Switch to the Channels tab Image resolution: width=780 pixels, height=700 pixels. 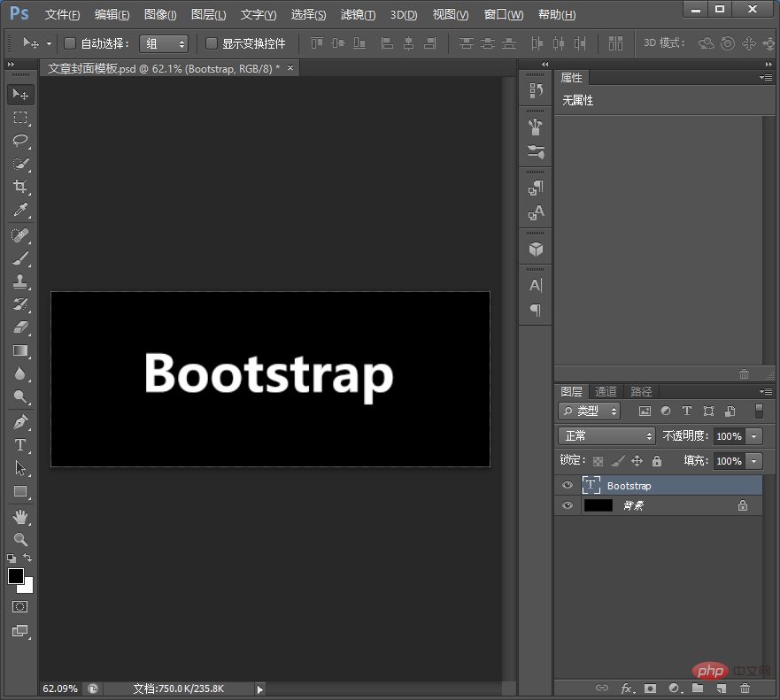pos(606,391)
